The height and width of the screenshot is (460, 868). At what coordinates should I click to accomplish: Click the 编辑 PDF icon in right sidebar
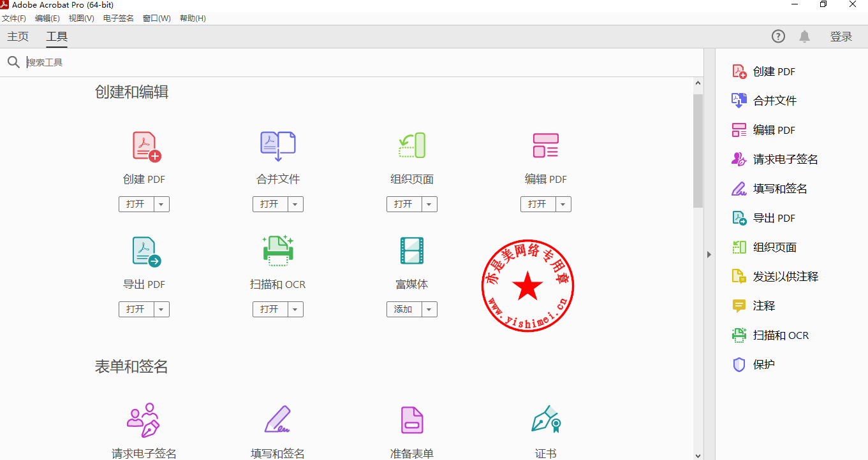(x=739, y=130)
